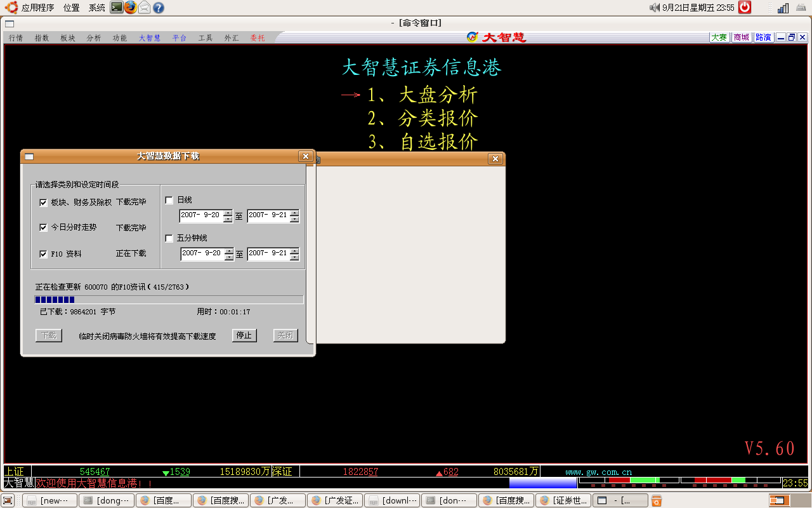Click the blue download progress bar

[x=169, y=300]
